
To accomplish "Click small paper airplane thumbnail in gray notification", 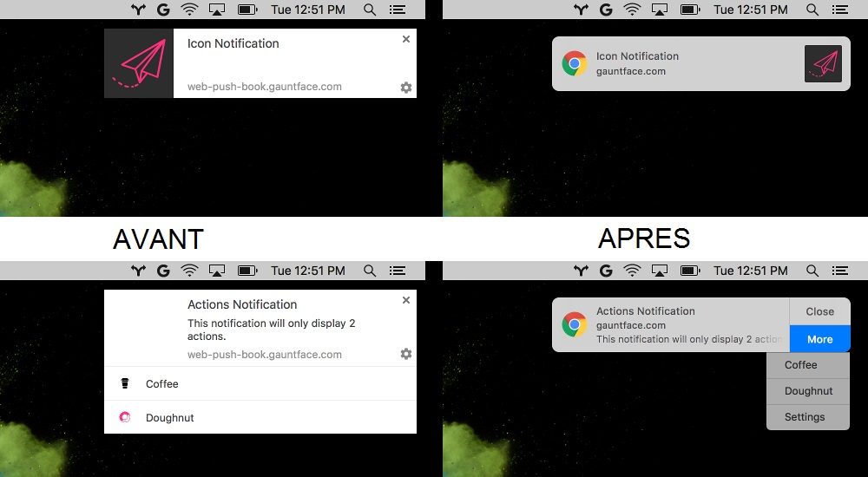I will coord(823,63).
